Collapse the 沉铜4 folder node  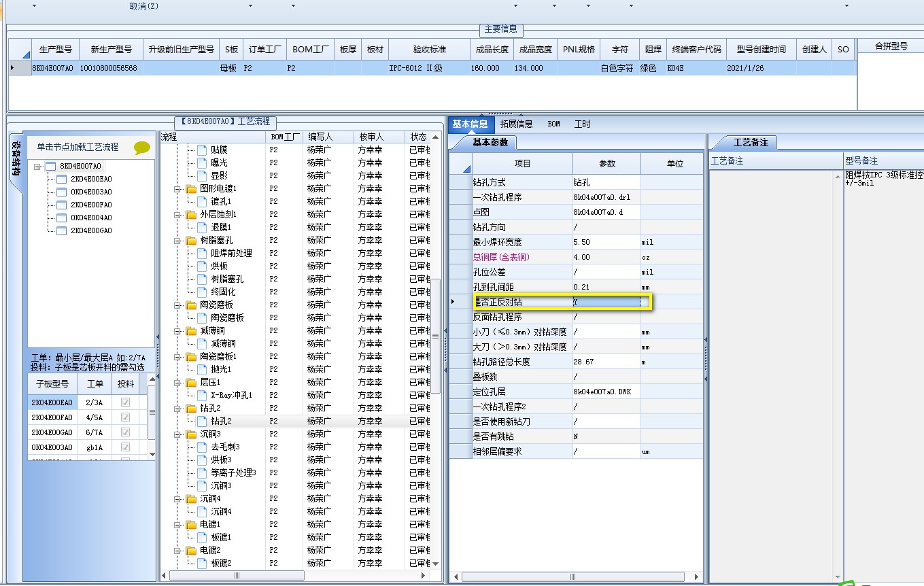[178, 499]
